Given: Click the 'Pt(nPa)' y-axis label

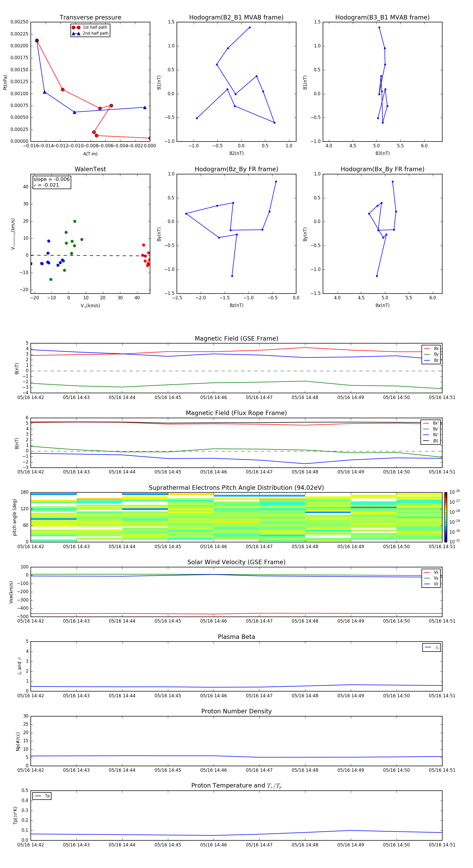Looking at the screenshot, I should 5,82.
